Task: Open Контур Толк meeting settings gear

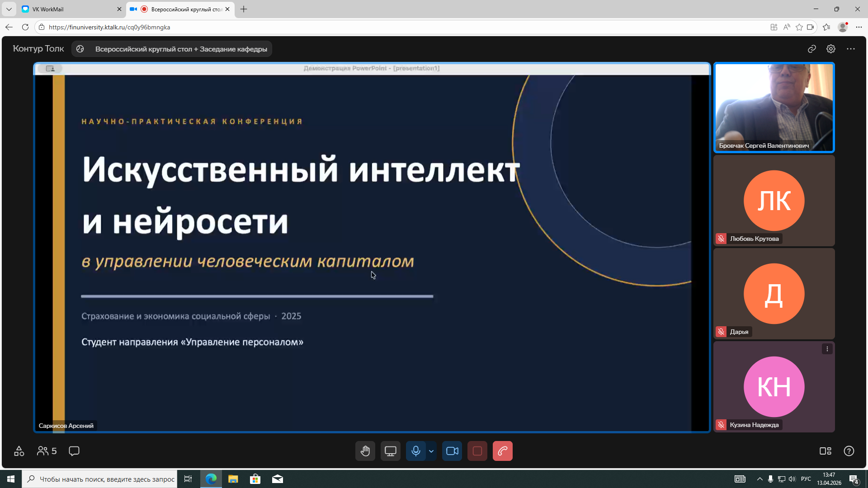Action: (831, 49)
